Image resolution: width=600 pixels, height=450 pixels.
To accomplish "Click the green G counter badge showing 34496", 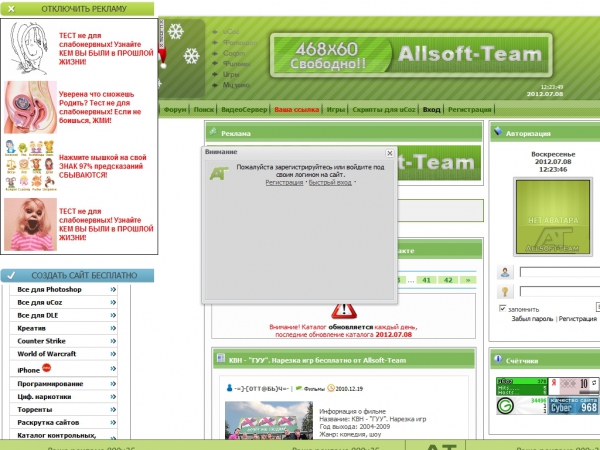I will [x=522, y=406].
